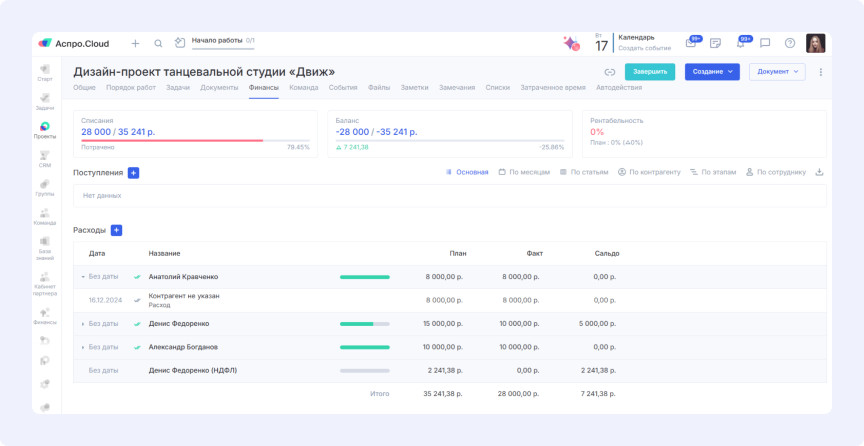Add new expense with Расходы plus button

click(117, 230)
